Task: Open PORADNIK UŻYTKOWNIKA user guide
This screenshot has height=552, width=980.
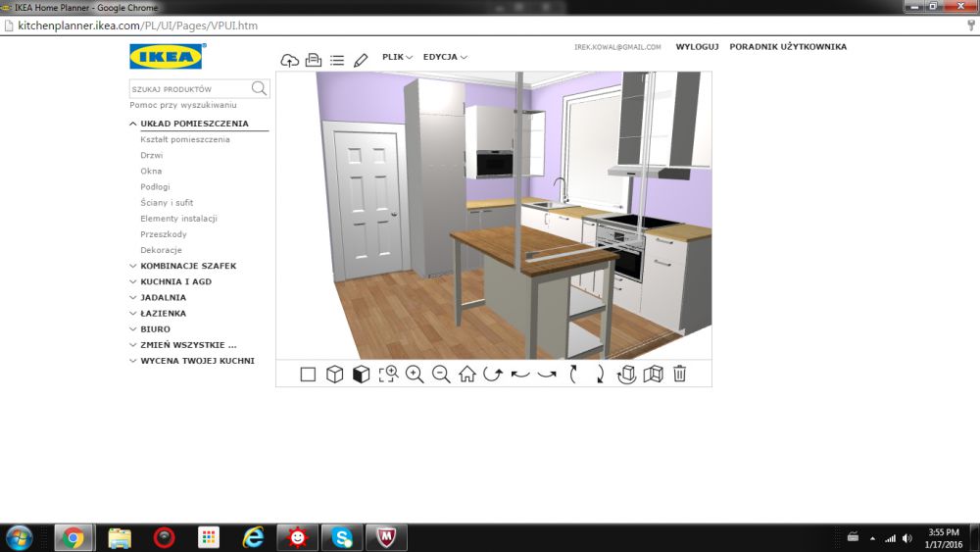Action: click(788, 47)
